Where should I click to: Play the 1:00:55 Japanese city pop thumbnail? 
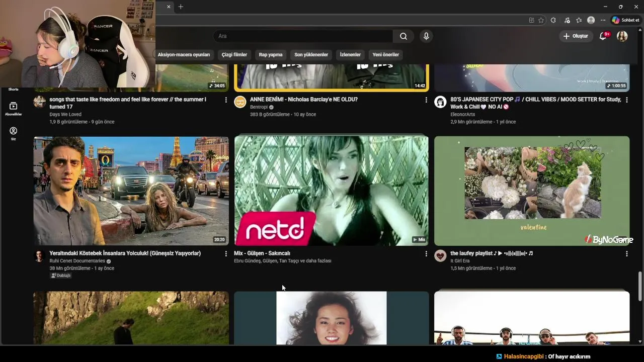tap(532, 77)
